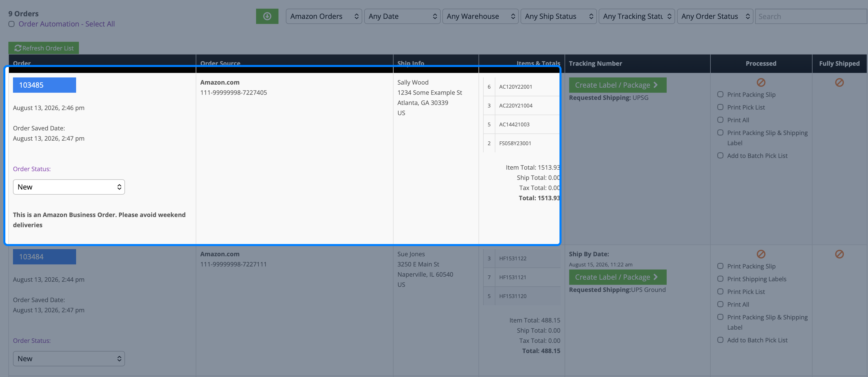Image resolution: width=868 pixels, height=377 pixels.
Task: Click item SKU HF1531121
Action: pos(512,277)
